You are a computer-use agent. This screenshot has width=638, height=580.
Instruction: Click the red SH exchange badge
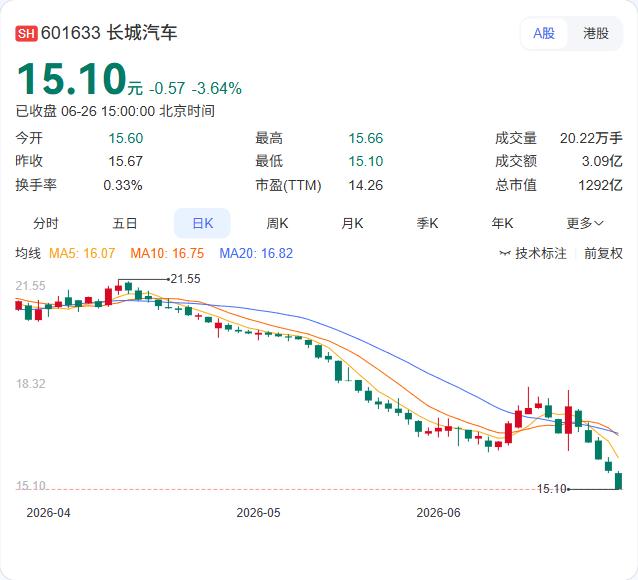tap(26, 33)
